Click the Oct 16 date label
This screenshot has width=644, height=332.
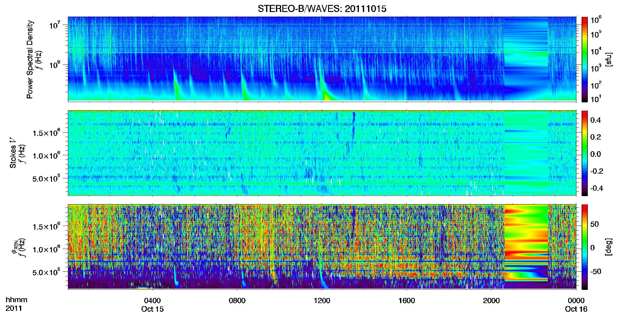576,309
